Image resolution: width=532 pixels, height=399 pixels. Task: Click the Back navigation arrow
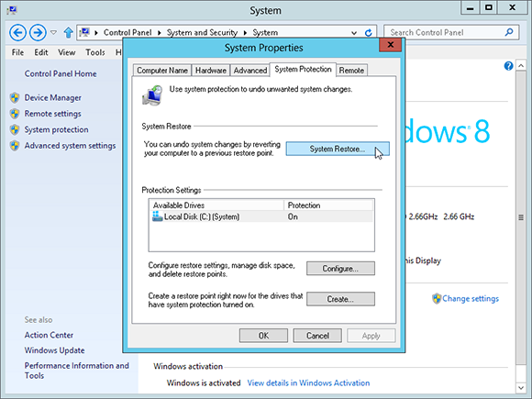17,33
